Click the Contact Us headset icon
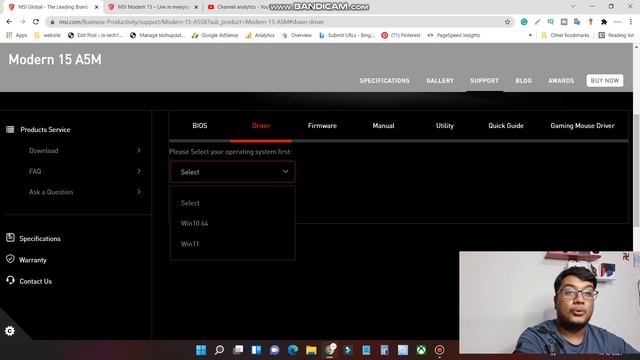The image size is (640, 360). (10, 280)
